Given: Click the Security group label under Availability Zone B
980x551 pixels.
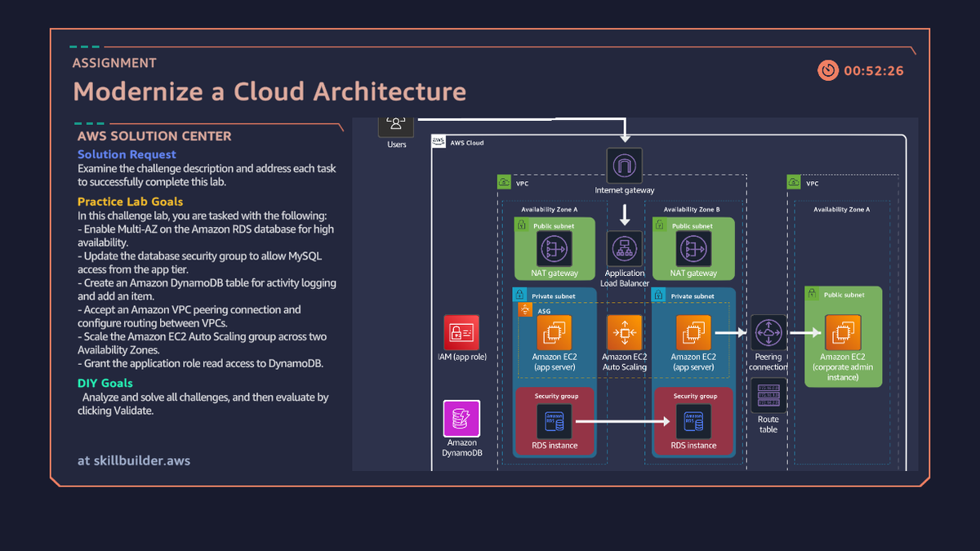Looking at the screenshot, I should pyautogui.click(x=695, y=396).
